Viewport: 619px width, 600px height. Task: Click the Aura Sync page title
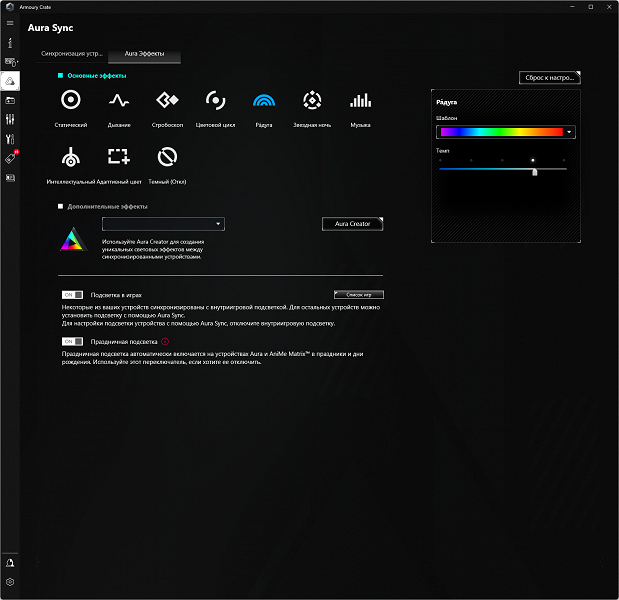51,28
